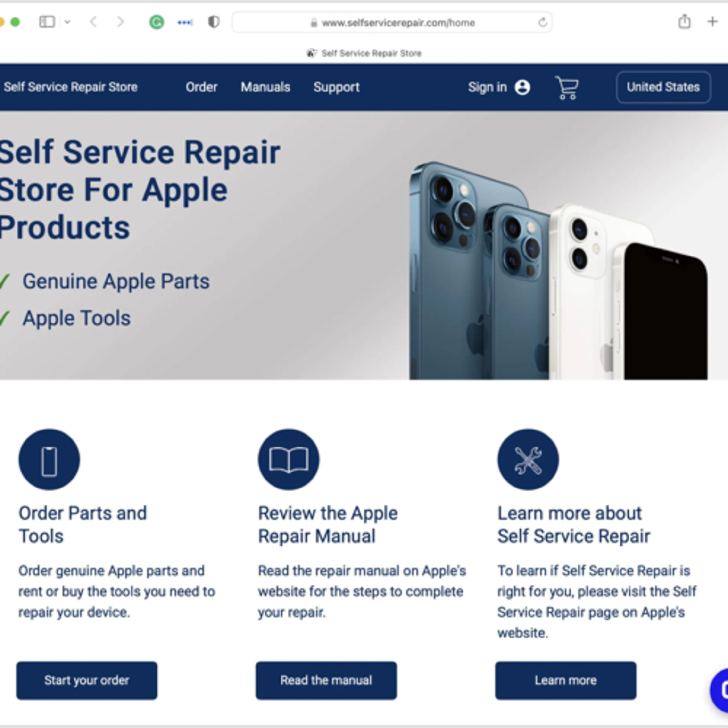The height and width of the screenshot is (728, 728).
Task: Open the Share icon in toolbar
Action: coord(684,22)
